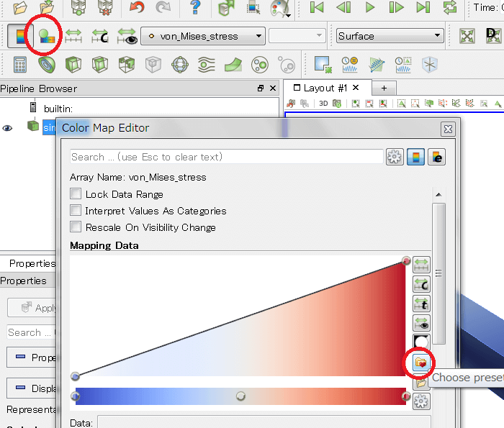Image resolution: width=504 pixels, height=428 pixels.
Task: Click the Calculator filter icon
Action: (x=20, y=65)
